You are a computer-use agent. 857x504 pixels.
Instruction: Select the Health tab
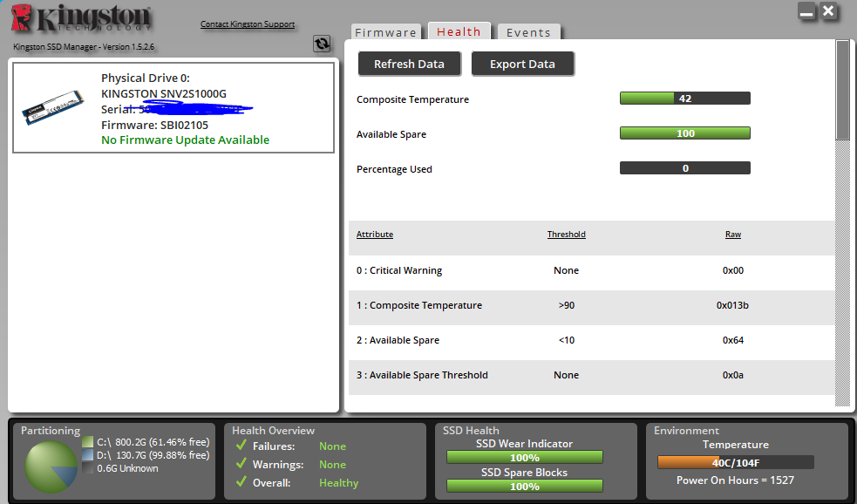click(459, 31)
